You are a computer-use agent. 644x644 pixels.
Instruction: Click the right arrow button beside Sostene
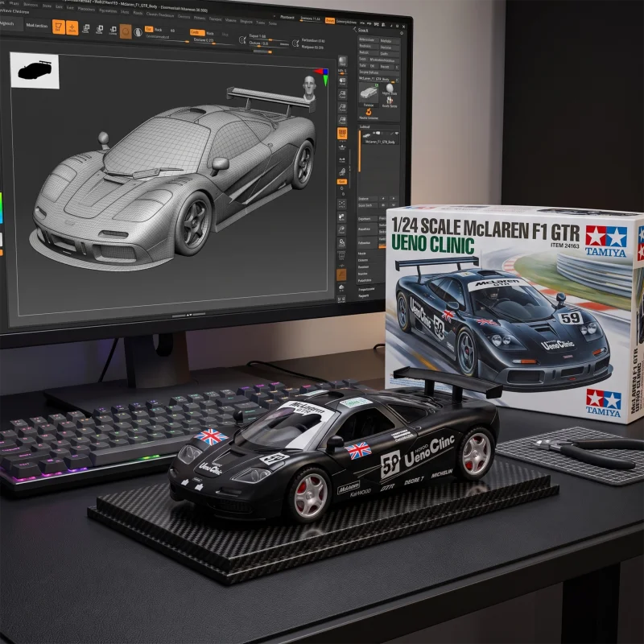(394, 198)
